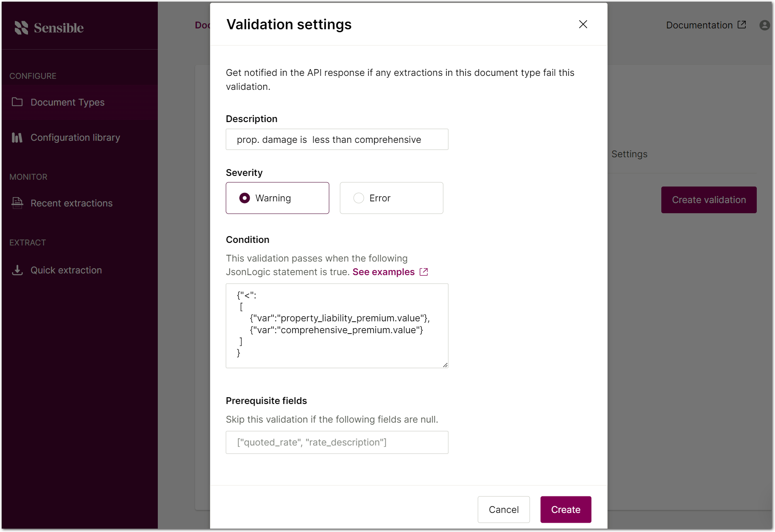The height and width of the screenshot is (532, 775).
Task: Click the Configuration library books icon
Action: (17, 137)
